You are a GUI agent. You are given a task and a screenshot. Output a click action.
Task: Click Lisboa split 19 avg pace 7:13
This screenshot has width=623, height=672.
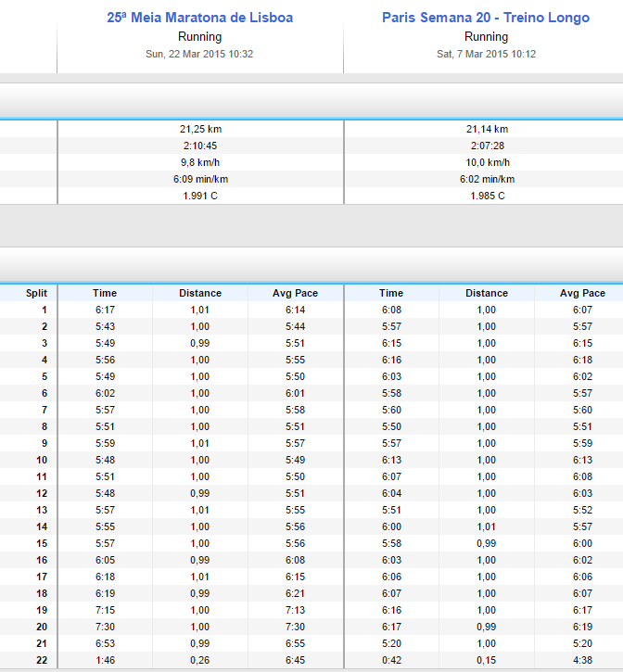coord(296,610)
